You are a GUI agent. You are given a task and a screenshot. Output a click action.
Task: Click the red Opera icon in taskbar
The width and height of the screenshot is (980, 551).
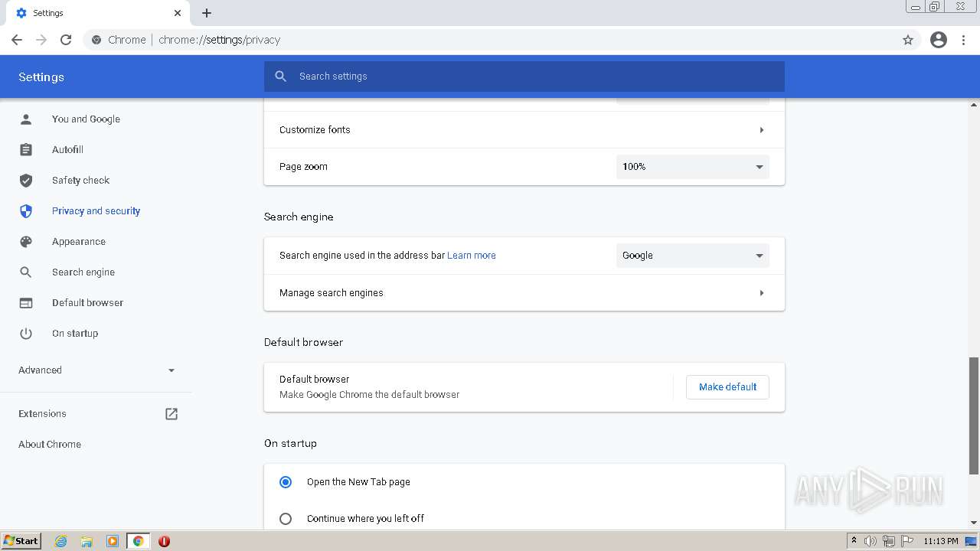coord(164,541)
